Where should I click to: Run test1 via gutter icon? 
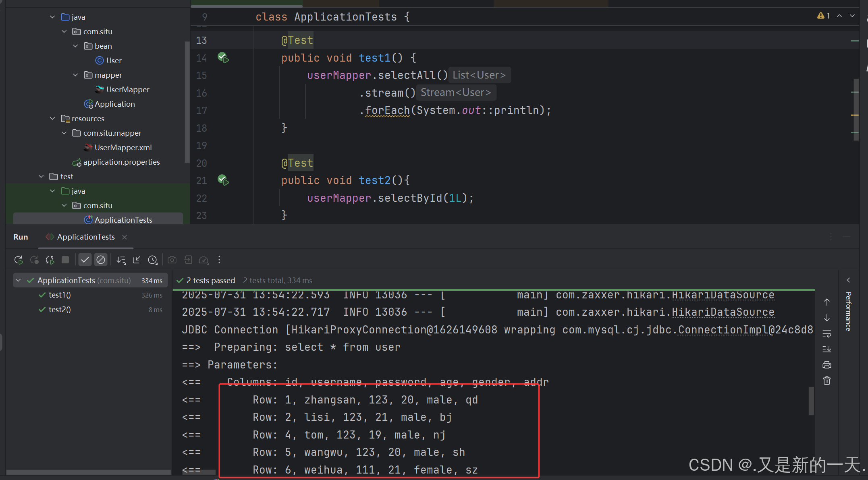click(x=223, y=58)
